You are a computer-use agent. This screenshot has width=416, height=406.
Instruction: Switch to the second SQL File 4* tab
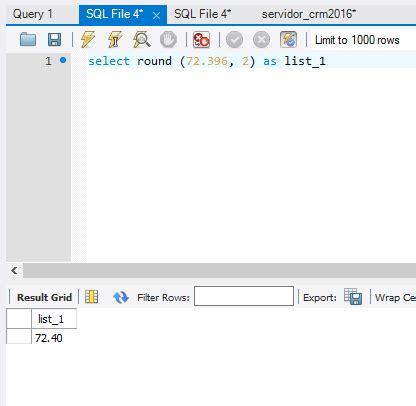(203, 14)
